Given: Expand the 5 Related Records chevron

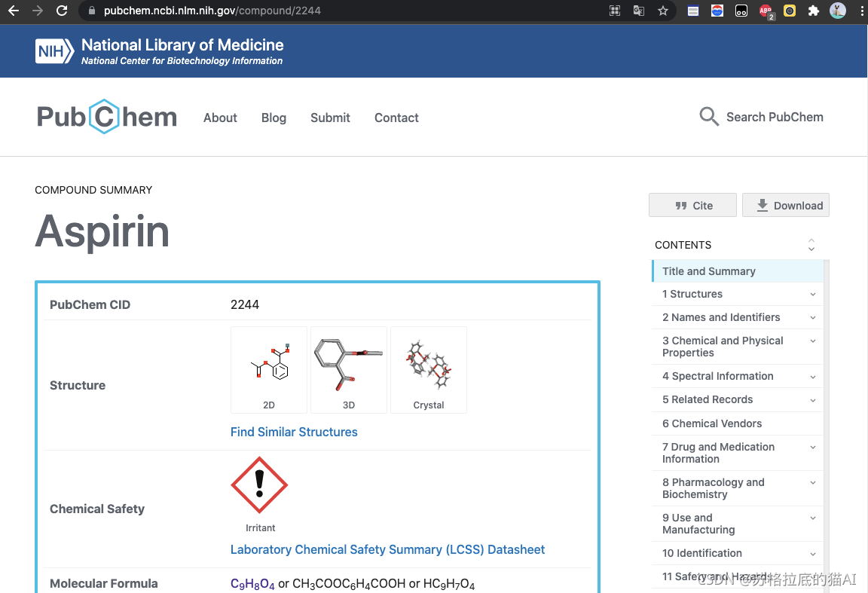Looking at the screenshot, I should pos(813,400).
